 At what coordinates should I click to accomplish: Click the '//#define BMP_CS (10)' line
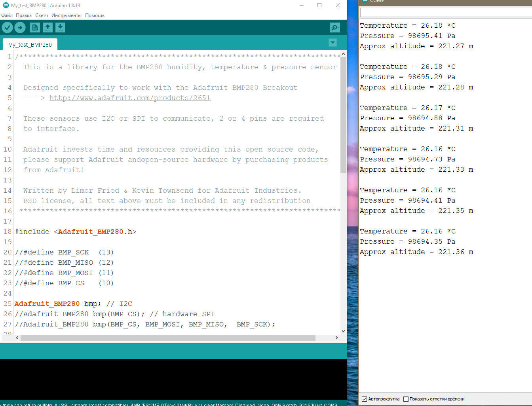pos(64,283)
